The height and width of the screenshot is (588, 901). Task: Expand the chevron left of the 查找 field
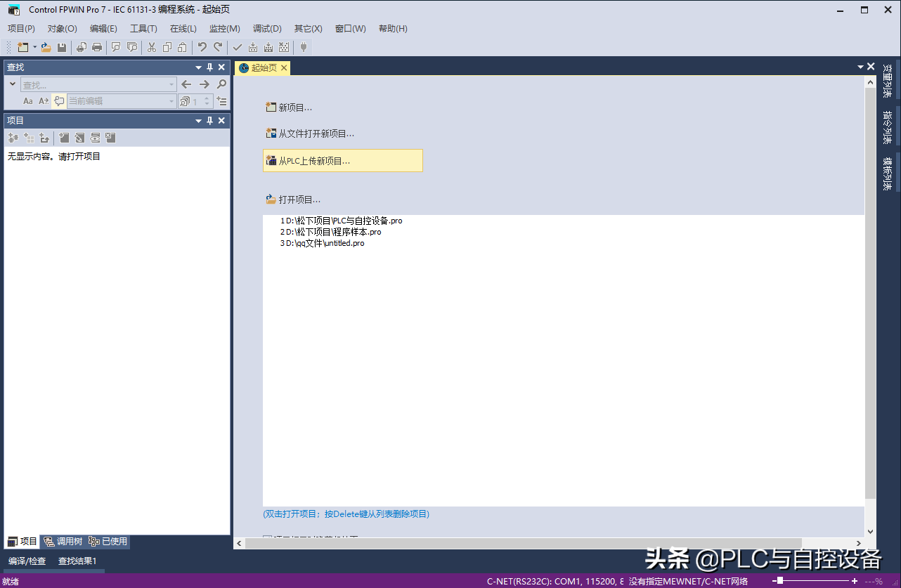tap(13, 84)
